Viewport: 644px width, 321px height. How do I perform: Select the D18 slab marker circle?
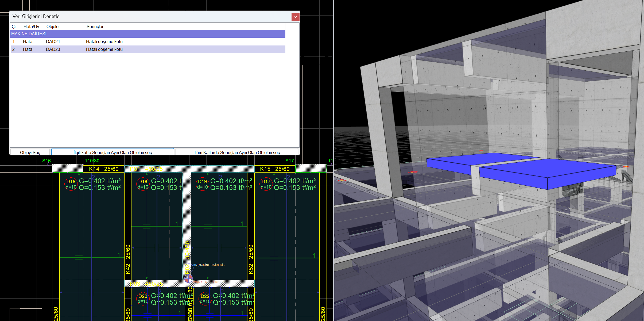(x=143, y=184)
